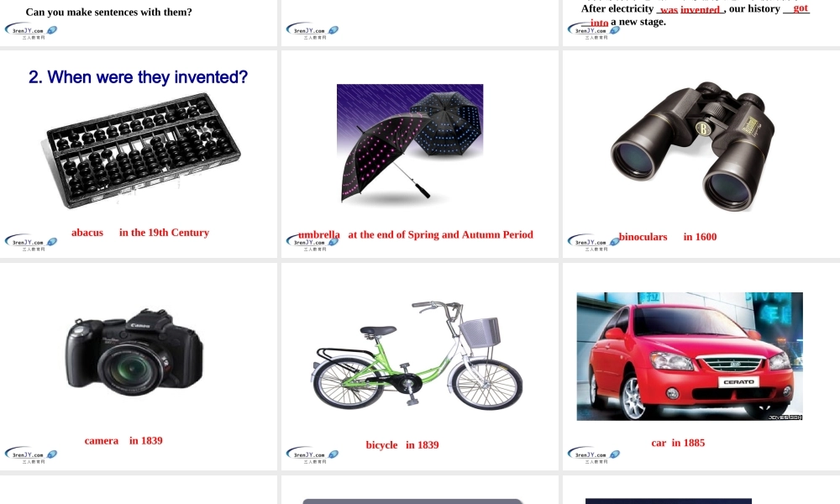Click the binoculars photo
The image size is (840, 504).
tap(692, 145)
